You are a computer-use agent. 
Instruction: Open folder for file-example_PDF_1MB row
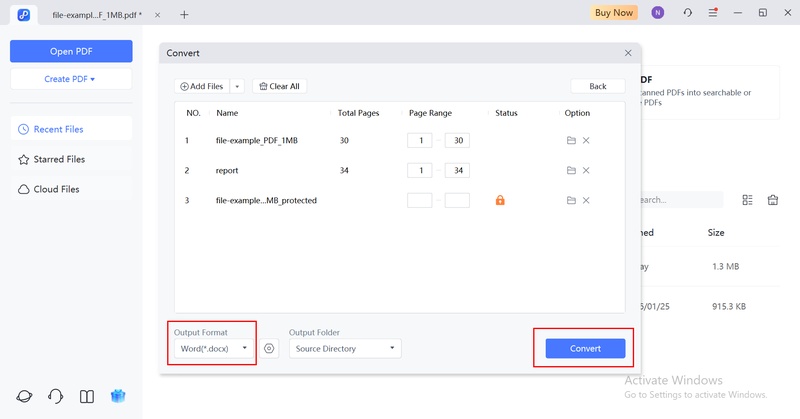coord(571,141)
